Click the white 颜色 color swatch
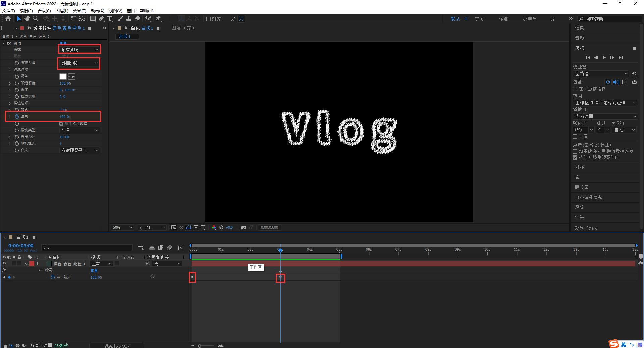Viewport: 644px width, 348px height. pos(63,77)
